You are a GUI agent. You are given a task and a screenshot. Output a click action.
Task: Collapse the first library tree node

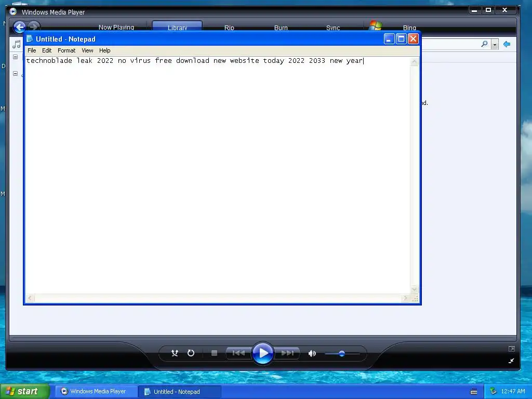[15, 57]
